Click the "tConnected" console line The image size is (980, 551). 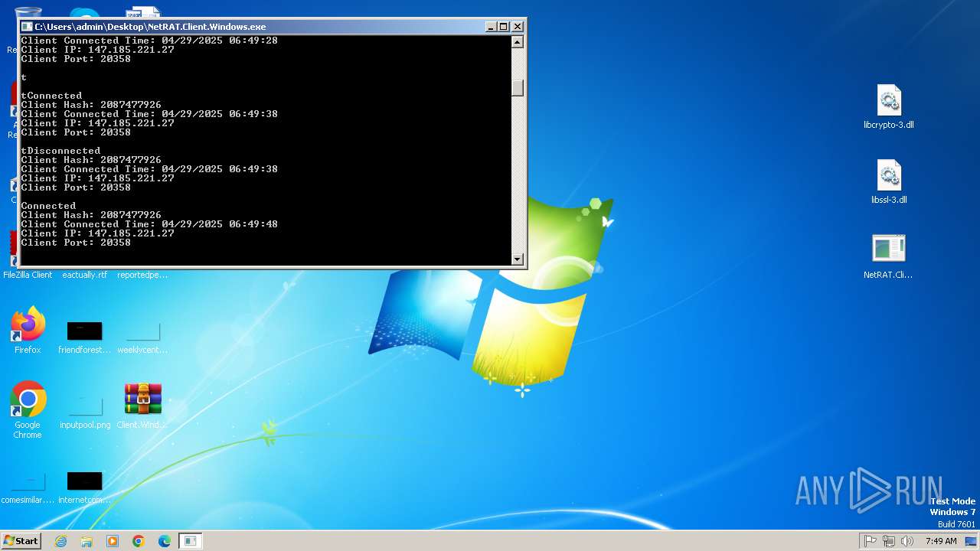click(51, 96)
